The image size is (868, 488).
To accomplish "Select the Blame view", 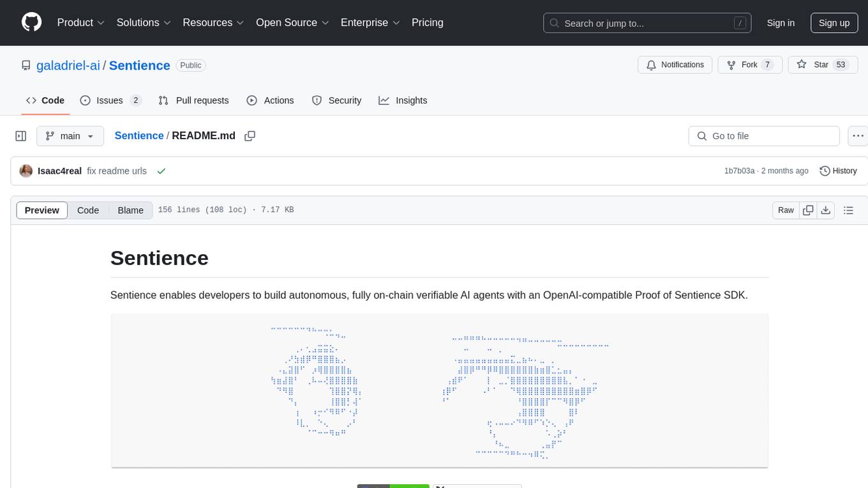I will click(x=130, y=210).
